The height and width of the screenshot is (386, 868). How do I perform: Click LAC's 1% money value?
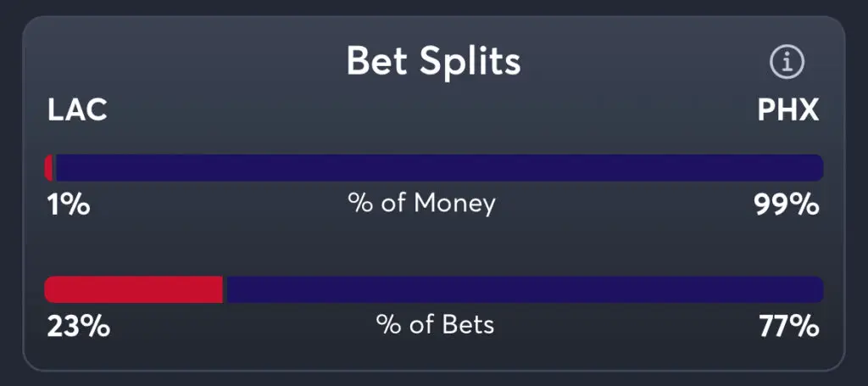67,204
